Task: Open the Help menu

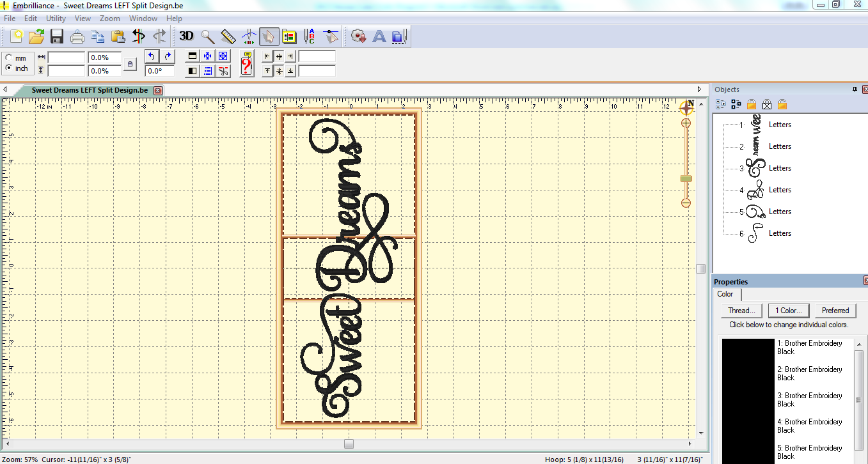Action: tap(174, 19)
